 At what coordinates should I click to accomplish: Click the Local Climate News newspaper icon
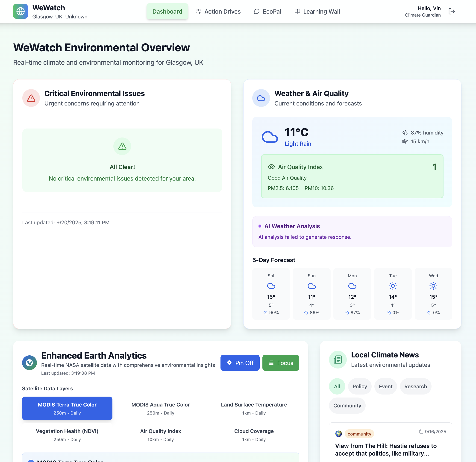coord(338,360)
